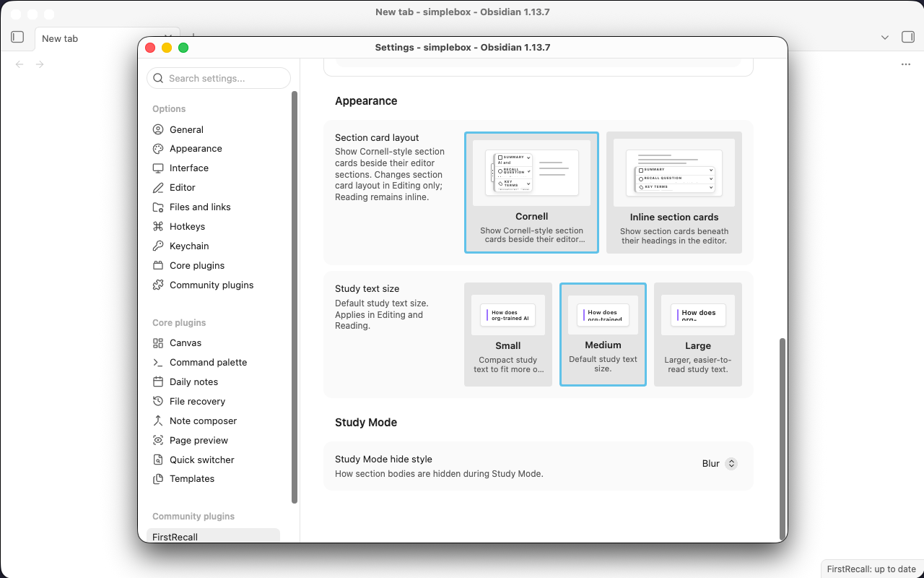Screen dimensions: 924x578
Task: Open Editor settings via pencil icon
Action: pos(158,188)
